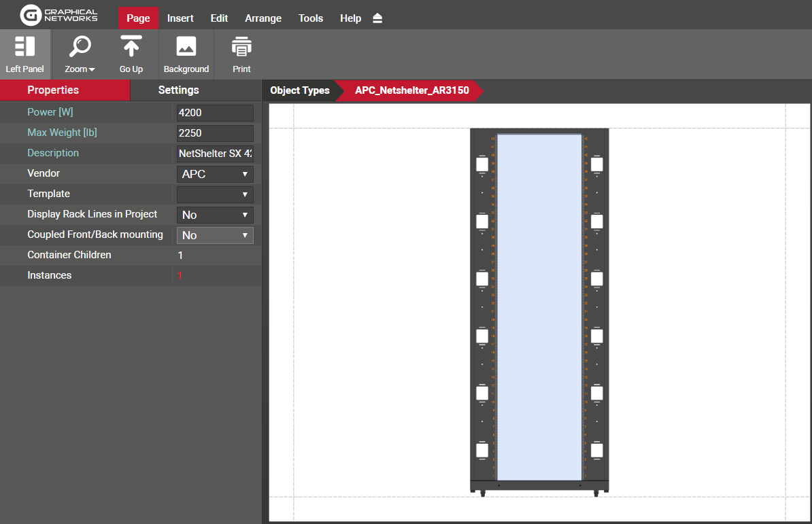Click the Go Up arrow icon

[131, 54]
